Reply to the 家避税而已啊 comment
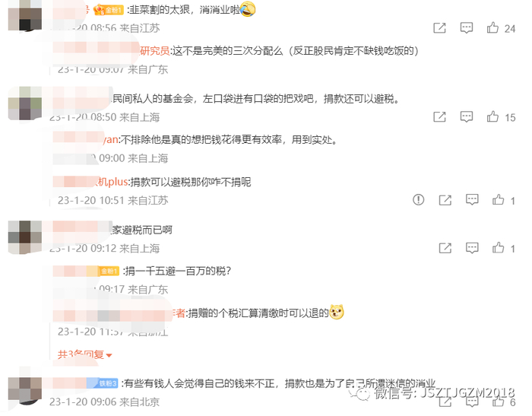Image resolution: width=532 pixels, height=416 pixels. tap(472, 248)
